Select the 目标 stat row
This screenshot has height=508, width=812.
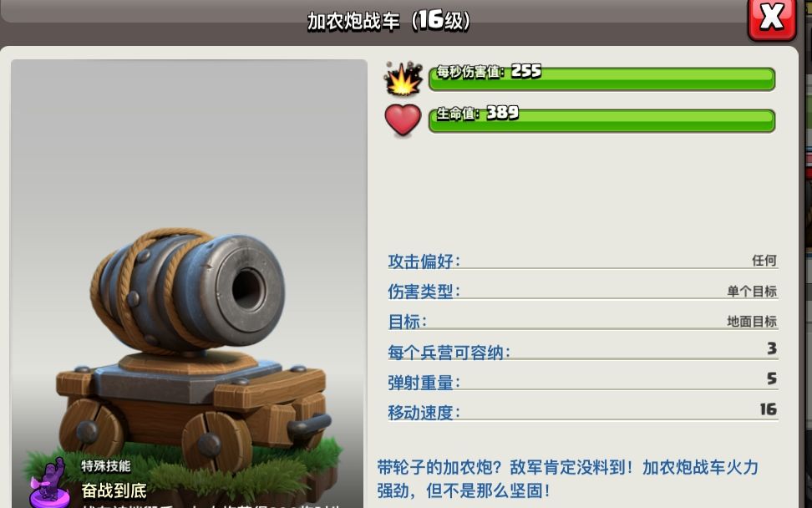583,321
